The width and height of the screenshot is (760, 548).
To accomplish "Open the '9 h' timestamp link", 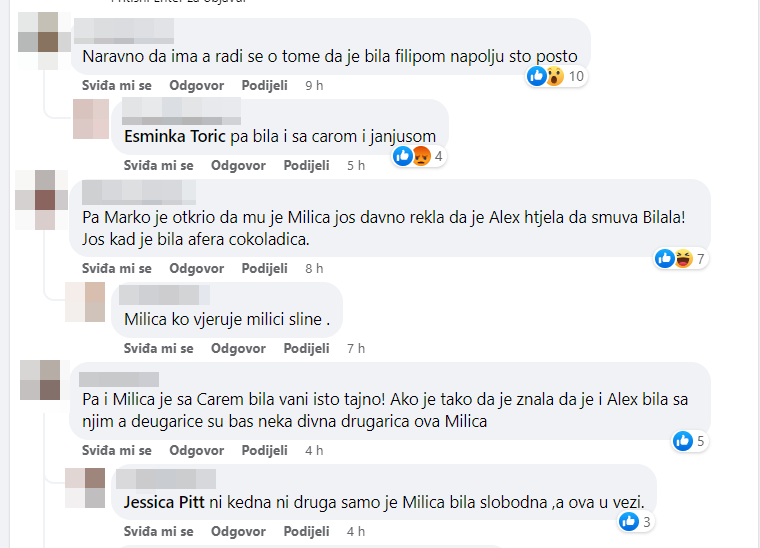I will pyautogui.click(x=314, y=85).
